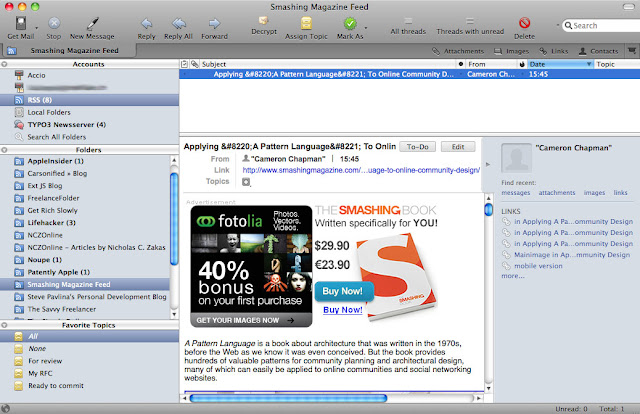640x414 pixels.
Task: Select the All favorite topic
Action: [89, 336]
